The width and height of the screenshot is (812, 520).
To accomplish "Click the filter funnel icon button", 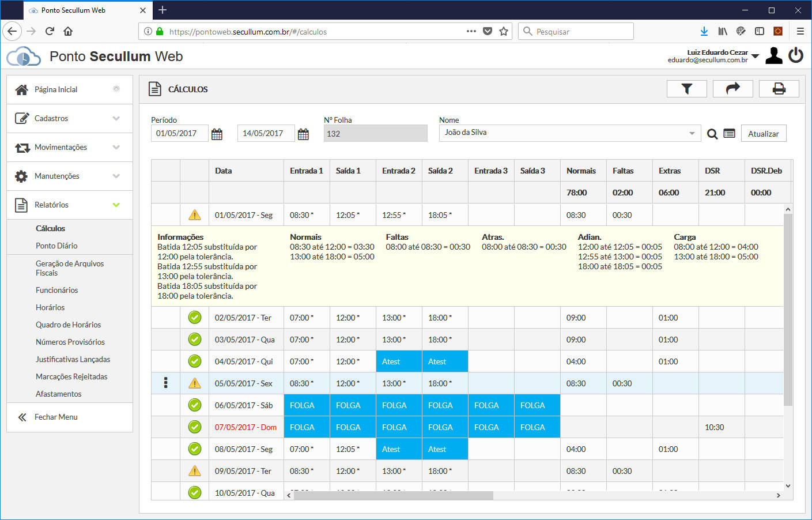I will [x=686, y=89].
